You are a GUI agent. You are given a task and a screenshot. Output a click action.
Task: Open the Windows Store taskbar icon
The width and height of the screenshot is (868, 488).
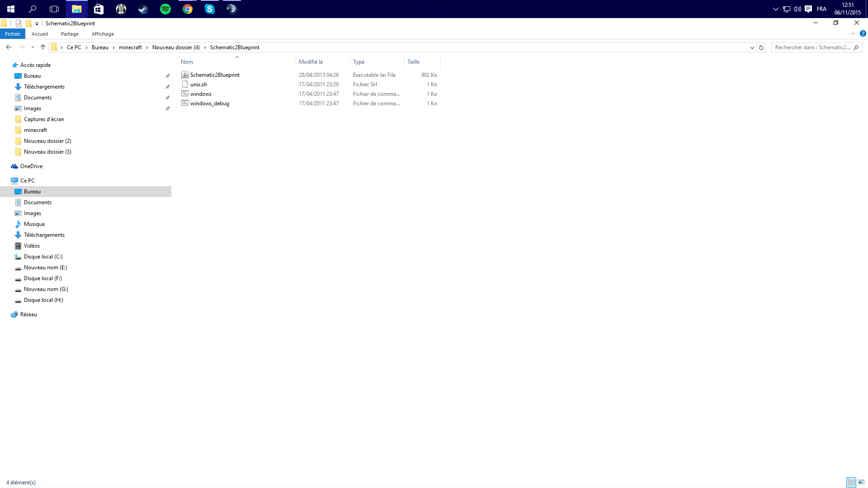point(99,9)
